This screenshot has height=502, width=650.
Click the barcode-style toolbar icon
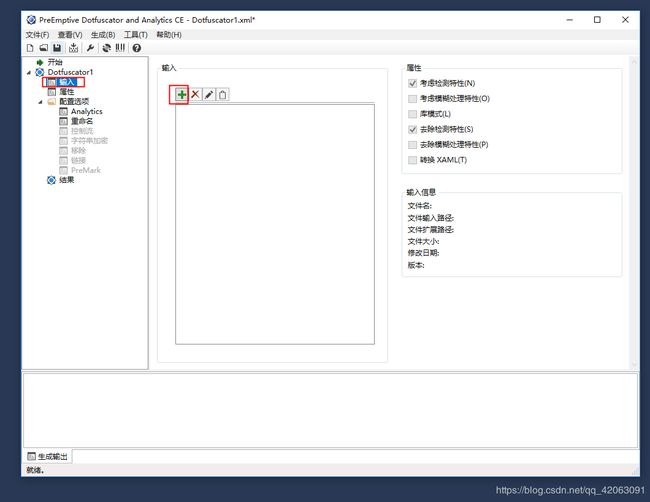(x=120, y=48)
